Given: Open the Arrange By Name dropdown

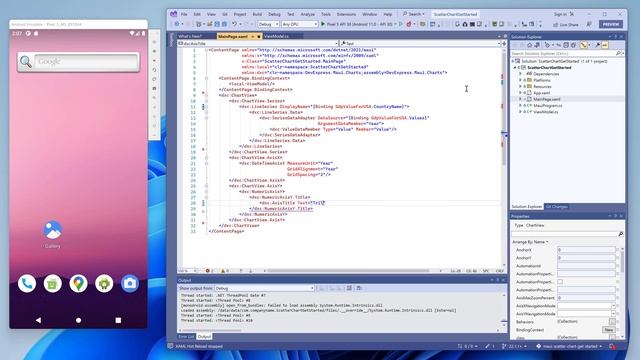Looking at the screenshot, I should coord(530,242).
